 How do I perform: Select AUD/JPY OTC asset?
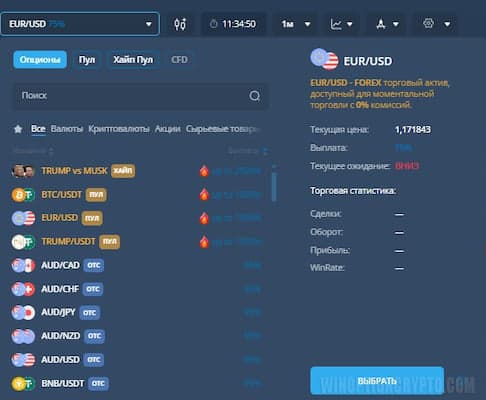click(x=140, y=313)
